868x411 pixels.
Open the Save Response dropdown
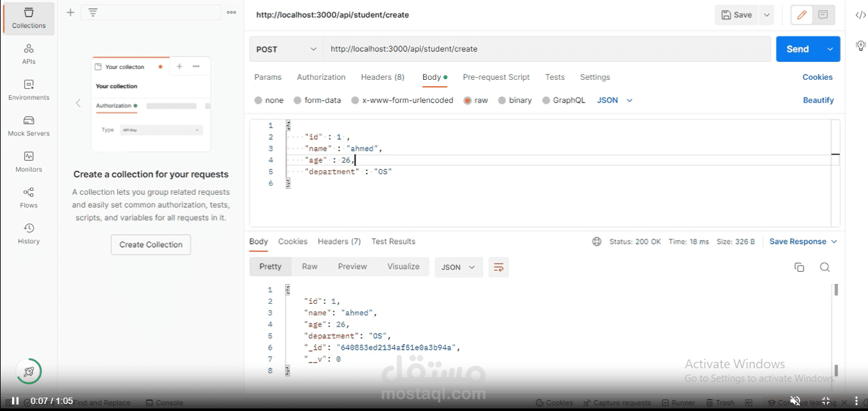(804, 242)
